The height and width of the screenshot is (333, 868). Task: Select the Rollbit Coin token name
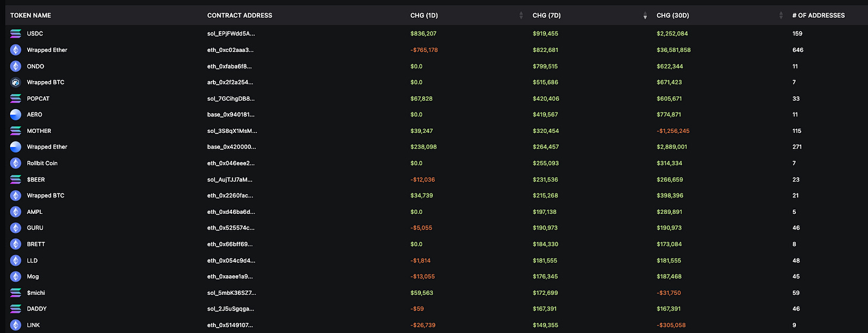coord(42,163)
